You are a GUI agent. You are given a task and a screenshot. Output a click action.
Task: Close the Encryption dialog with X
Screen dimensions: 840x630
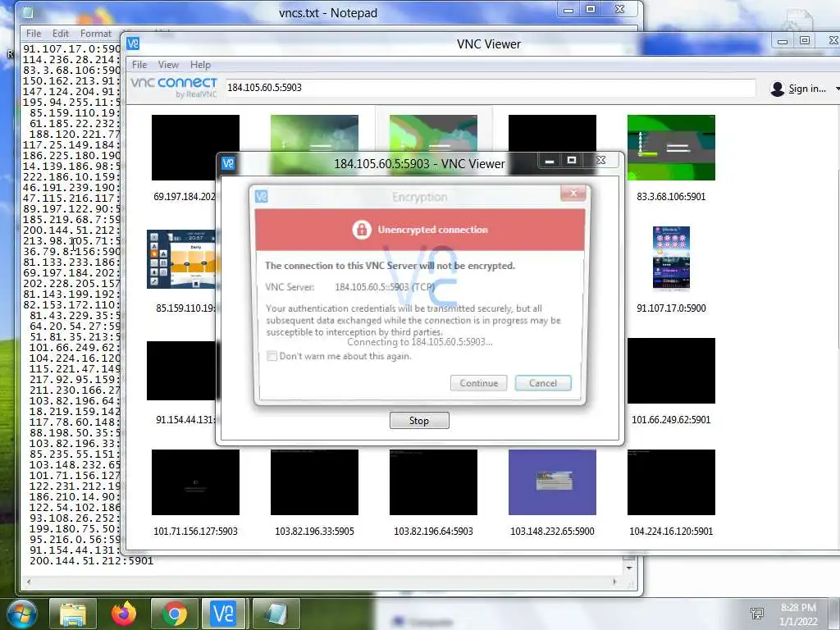[x=573, y=193]
